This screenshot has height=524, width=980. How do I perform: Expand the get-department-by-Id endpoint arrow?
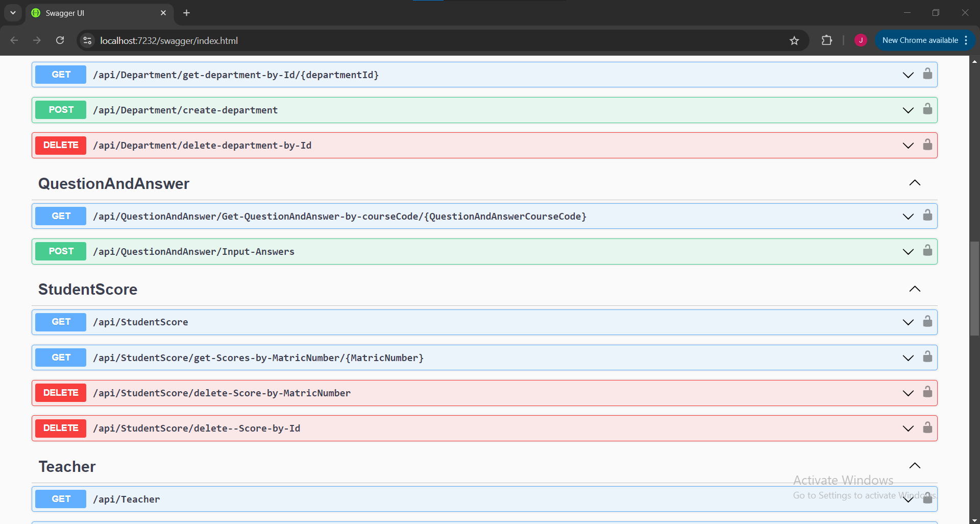pyautogui.click(x=908, y=75)
